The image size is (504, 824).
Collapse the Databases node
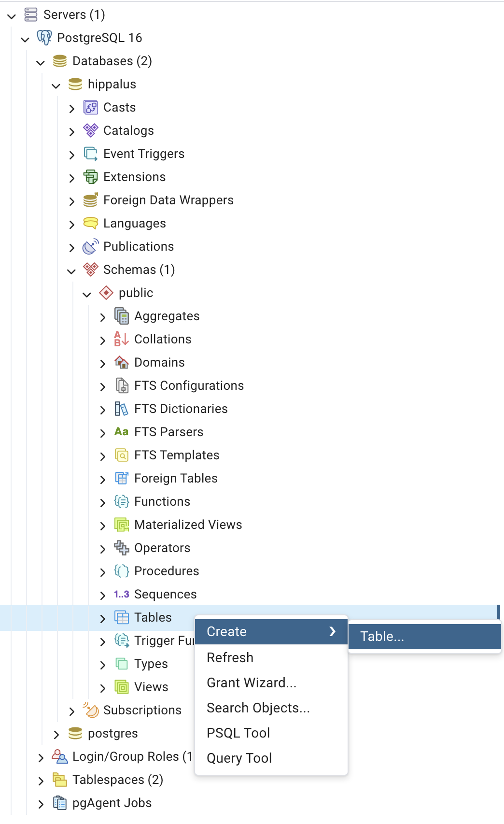point(41,62)
